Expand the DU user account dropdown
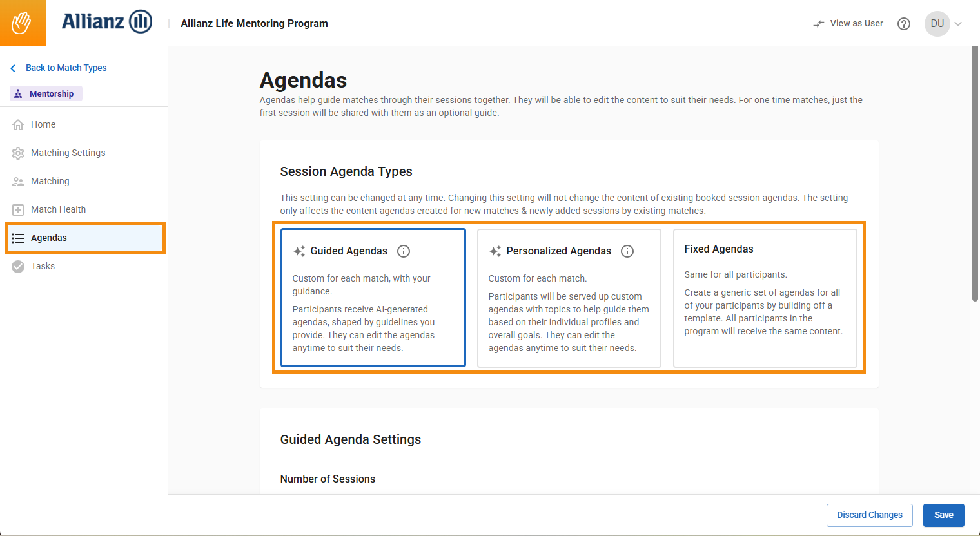980x536 pixels. coord(943,23)
